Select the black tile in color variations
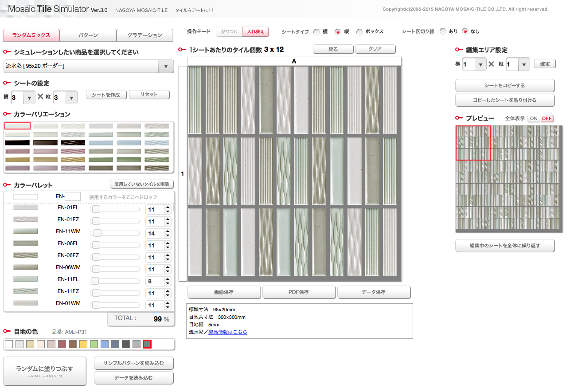 point(17,143)
